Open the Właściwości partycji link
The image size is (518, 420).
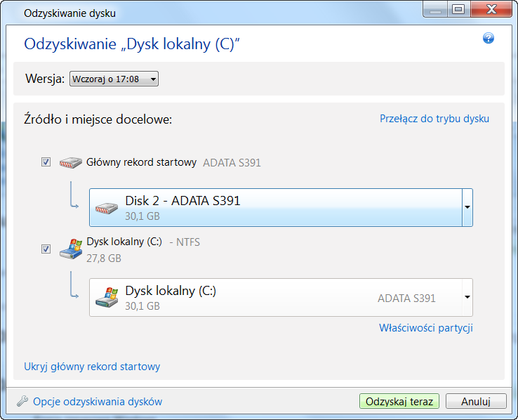click(425, 328)
